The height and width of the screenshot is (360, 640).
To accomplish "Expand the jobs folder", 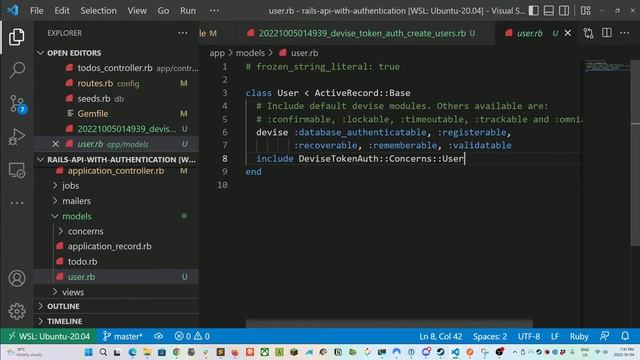I will [70, 186].
